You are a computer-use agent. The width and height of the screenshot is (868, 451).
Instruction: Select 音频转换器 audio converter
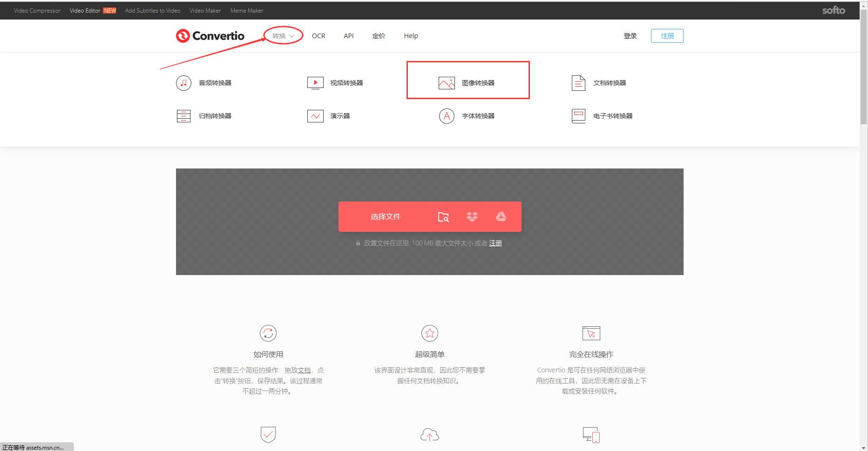click(x=215, y=83)
